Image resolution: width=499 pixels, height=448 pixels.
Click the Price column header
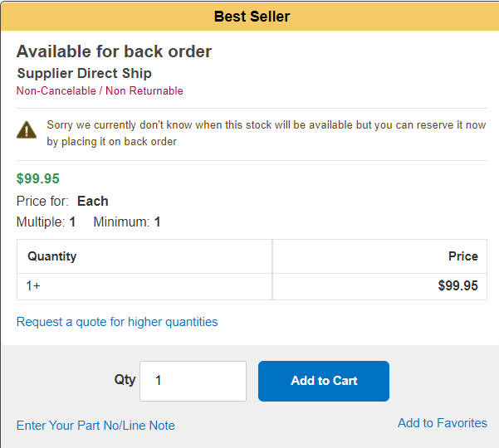click(x=462, y=256)
